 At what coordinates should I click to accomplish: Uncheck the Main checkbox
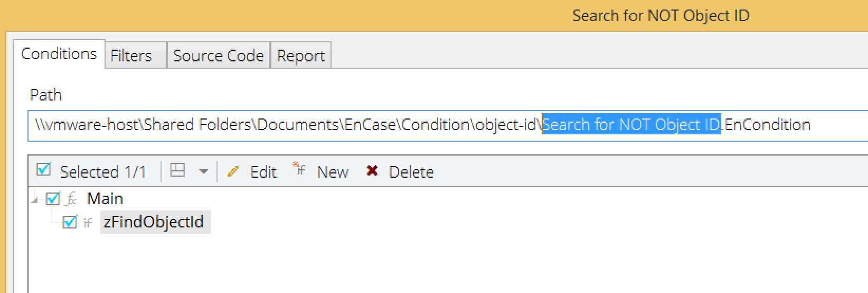point(53,199)
